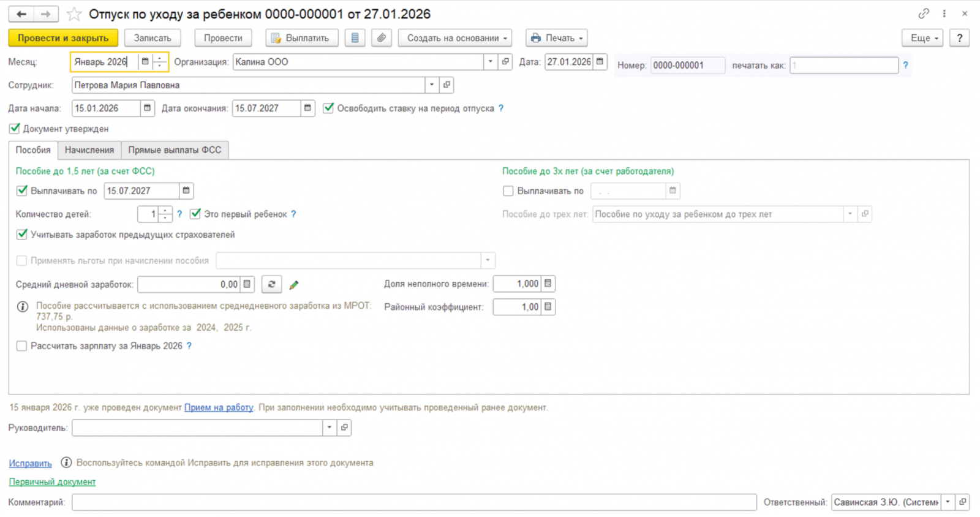The image size is (980, 517).
Task: Expand Руководитель dropdown list
Action: pyautogui.click(x=330, y=428)
